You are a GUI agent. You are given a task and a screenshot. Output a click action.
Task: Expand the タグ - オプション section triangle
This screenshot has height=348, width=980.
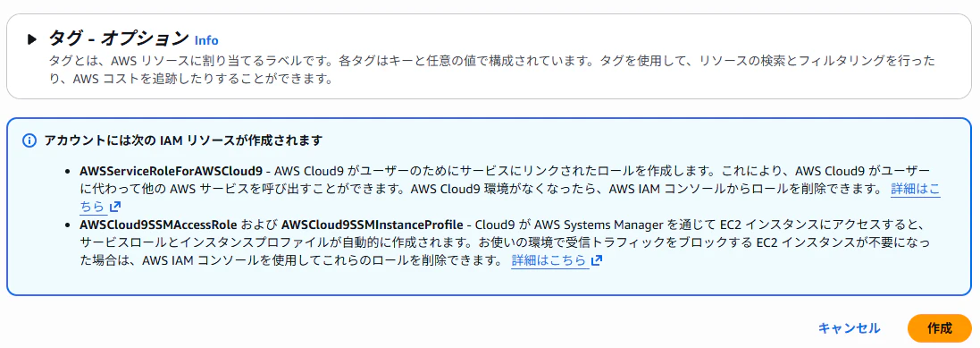[32, 39]
